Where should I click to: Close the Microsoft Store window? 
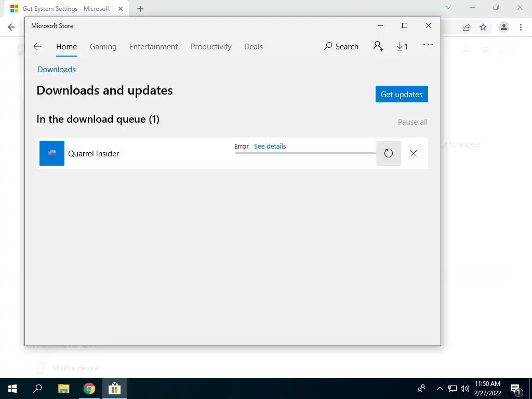pos(429,25)
